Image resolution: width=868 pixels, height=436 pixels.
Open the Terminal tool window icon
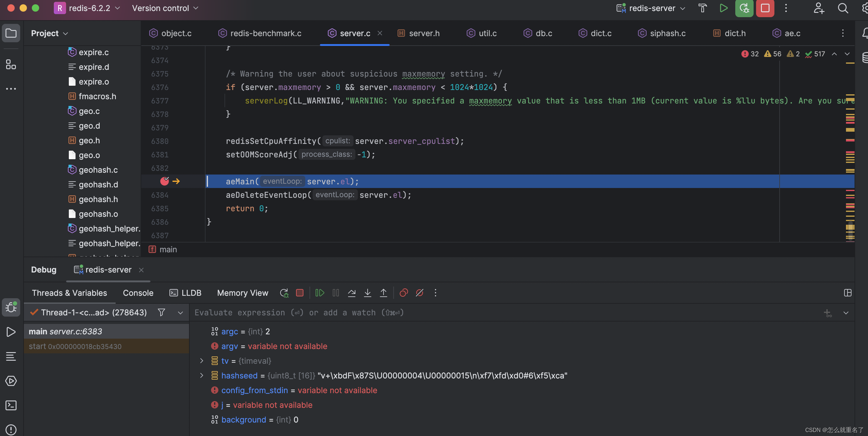11,405
